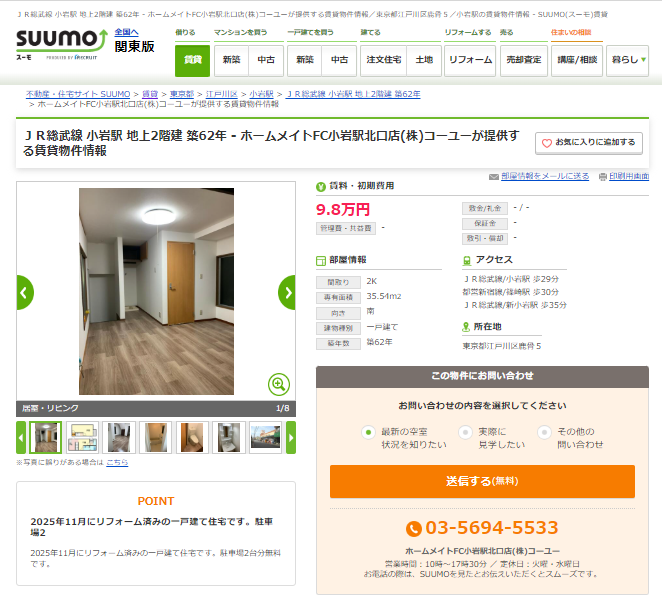The image size is (662, 601).
Task: Show previous photo with left green arrow
Action: tap(24, 292)
